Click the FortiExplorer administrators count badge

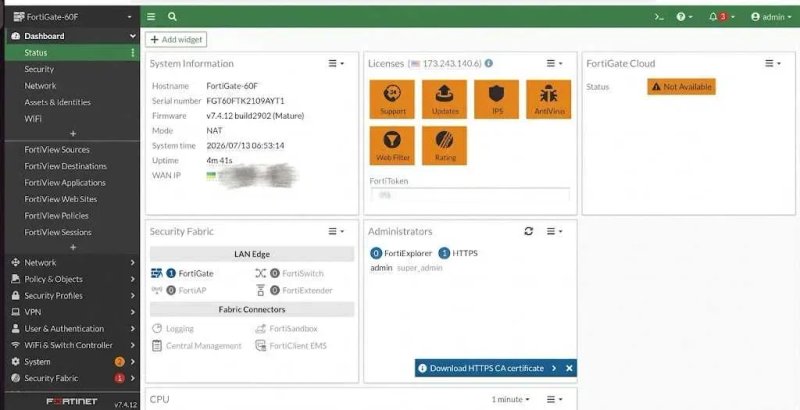pos(376,253)
